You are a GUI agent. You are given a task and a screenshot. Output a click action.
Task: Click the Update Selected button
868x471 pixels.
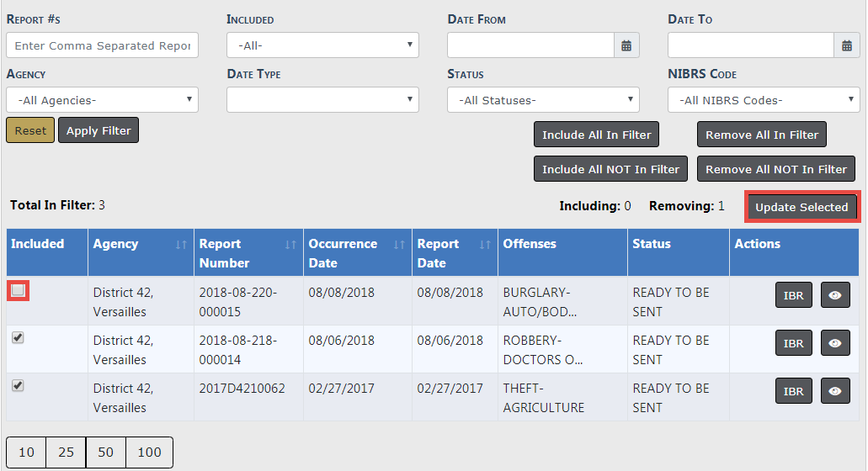[801, 207]
